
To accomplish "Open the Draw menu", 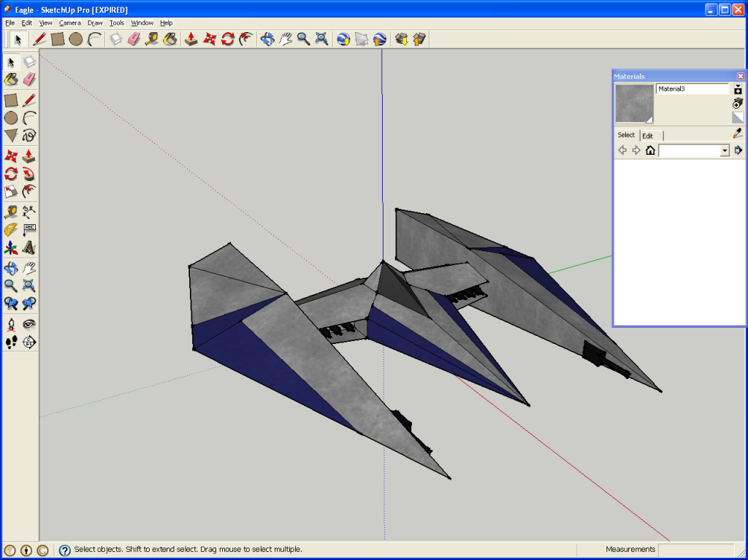I will tap(95, 23).
